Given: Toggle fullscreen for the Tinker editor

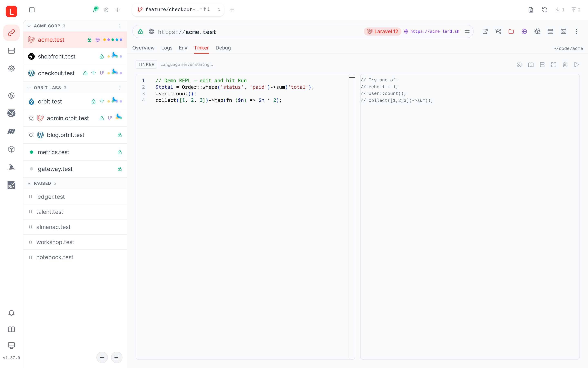Looking at the screenshot, I should point(553,64).
